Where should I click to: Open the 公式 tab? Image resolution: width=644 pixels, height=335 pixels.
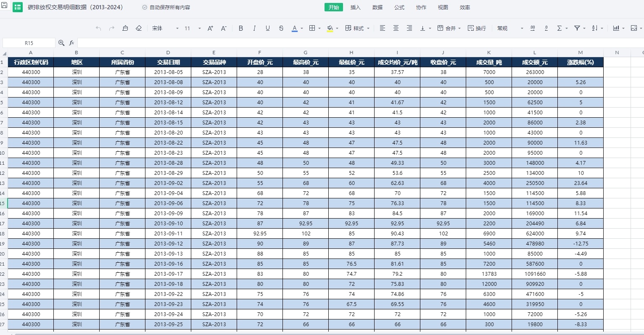(x=399, y=8)
